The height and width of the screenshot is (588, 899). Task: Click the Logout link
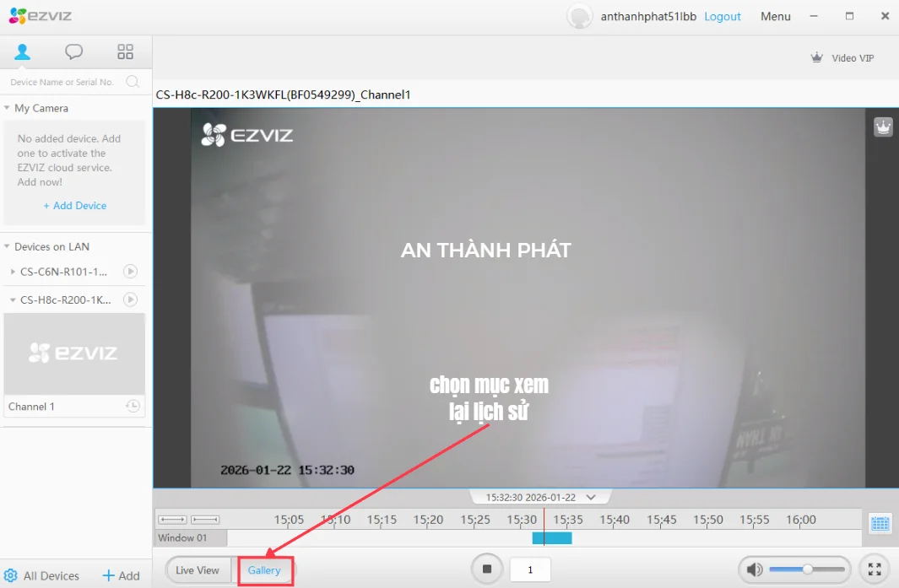[x=722, y=16]
